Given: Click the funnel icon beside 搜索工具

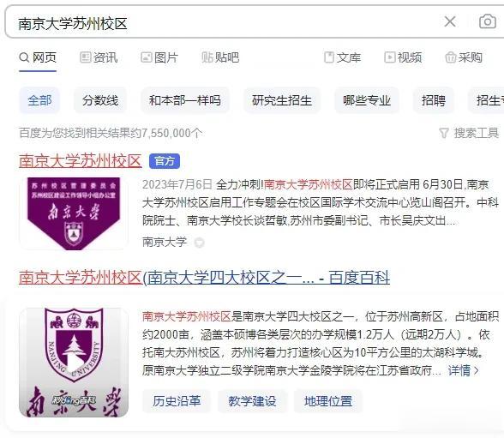Looking at the screenshot, I should point(444,133).
